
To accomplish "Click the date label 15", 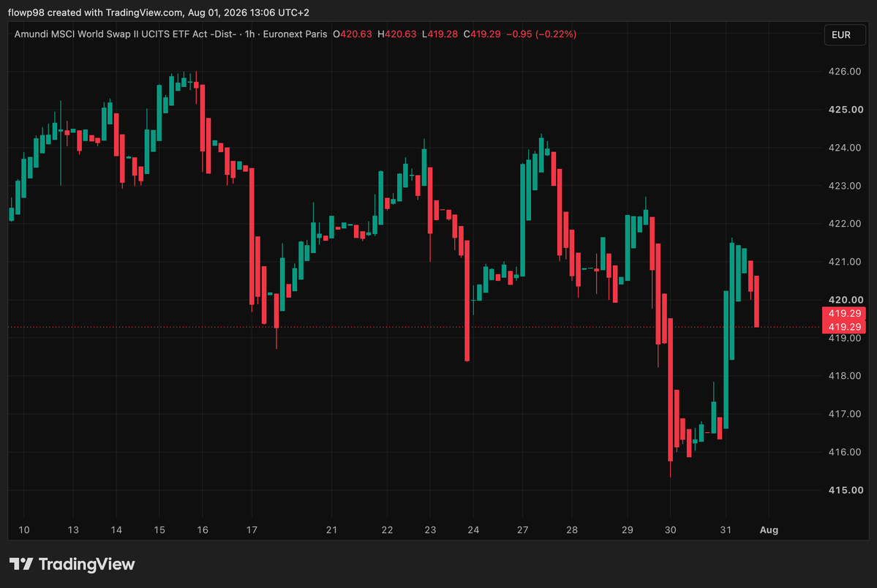I will tap(159, 529).
